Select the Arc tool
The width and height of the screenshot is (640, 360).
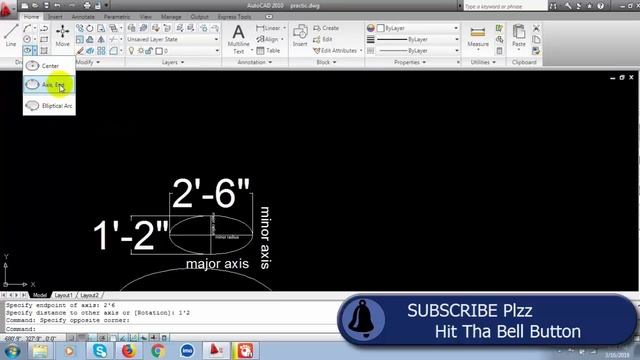(x=27, y=28)
